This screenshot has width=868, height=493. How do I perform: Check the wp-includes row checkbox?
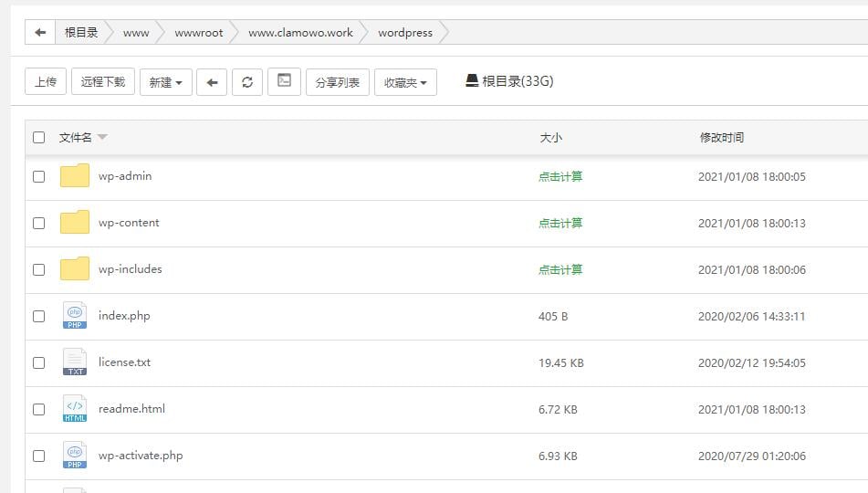(38, 269)
